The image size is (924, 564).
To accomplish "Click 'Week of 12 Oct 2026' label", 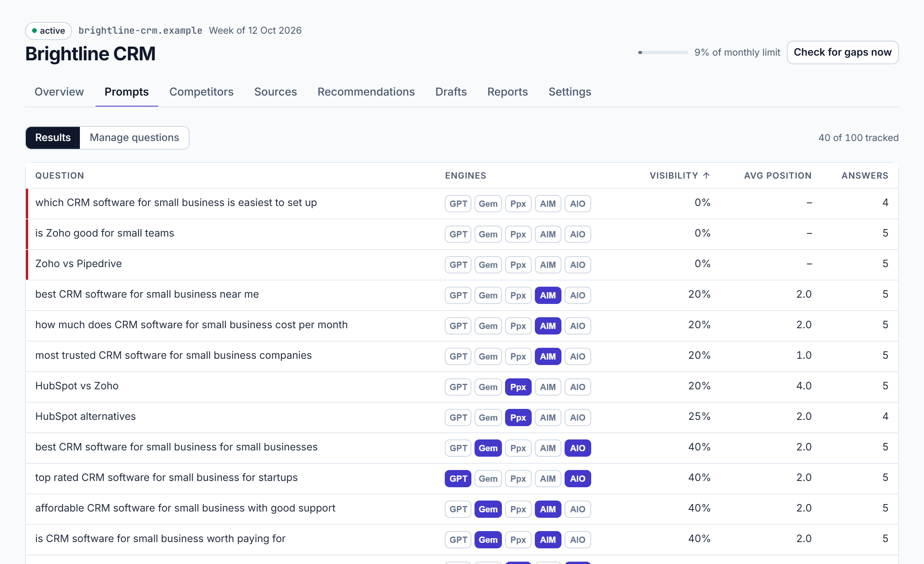I will (x=255, y=31).
